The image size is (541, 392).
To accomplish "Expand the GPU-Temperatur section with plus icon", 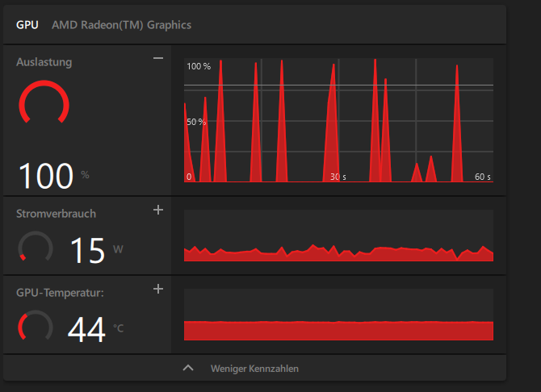I will pos(158,289).
